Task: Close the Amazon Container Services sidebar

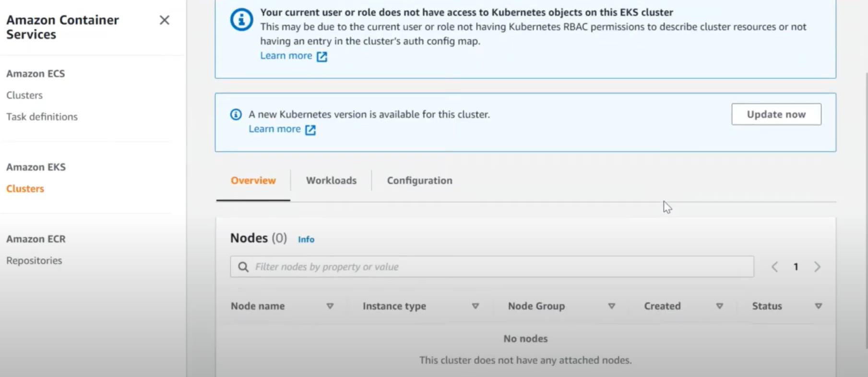Action: [165, 20]
